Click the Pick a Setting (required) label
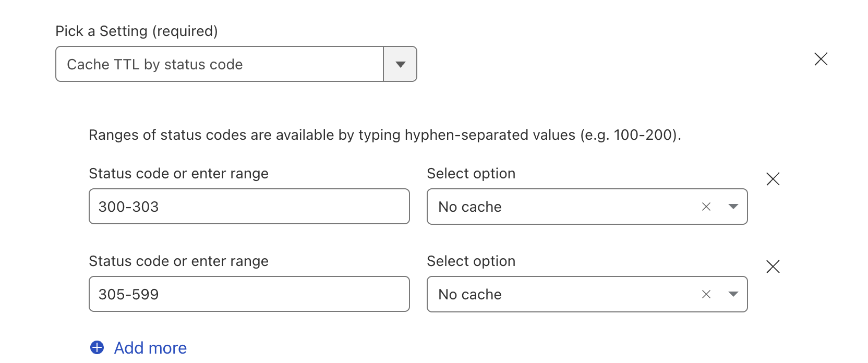 tap(137, 31)
